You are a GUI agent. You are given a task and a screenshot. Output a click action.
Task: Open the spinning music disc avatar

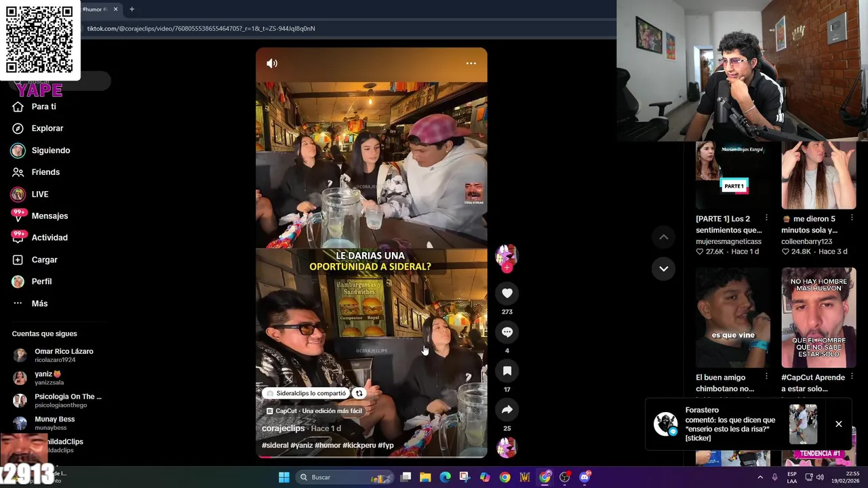click(507, 447)
